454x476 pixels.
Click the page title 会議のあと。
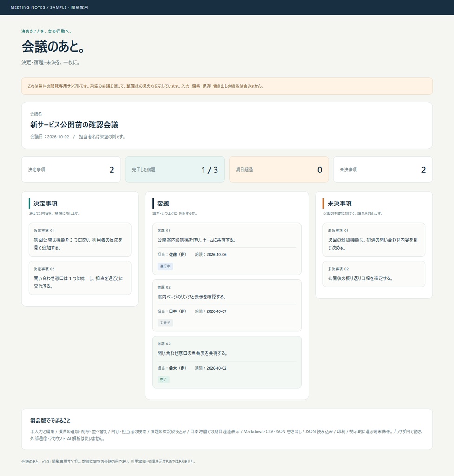(x=53, y=47)
